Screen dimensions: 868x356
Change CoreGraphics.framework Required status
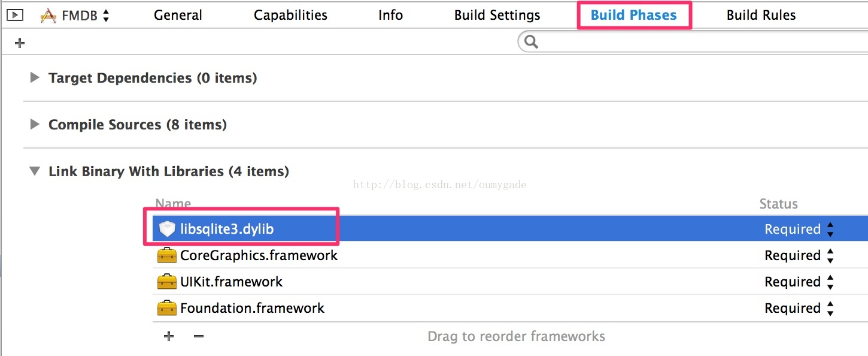pyautogui.click(x=799, y=255)
